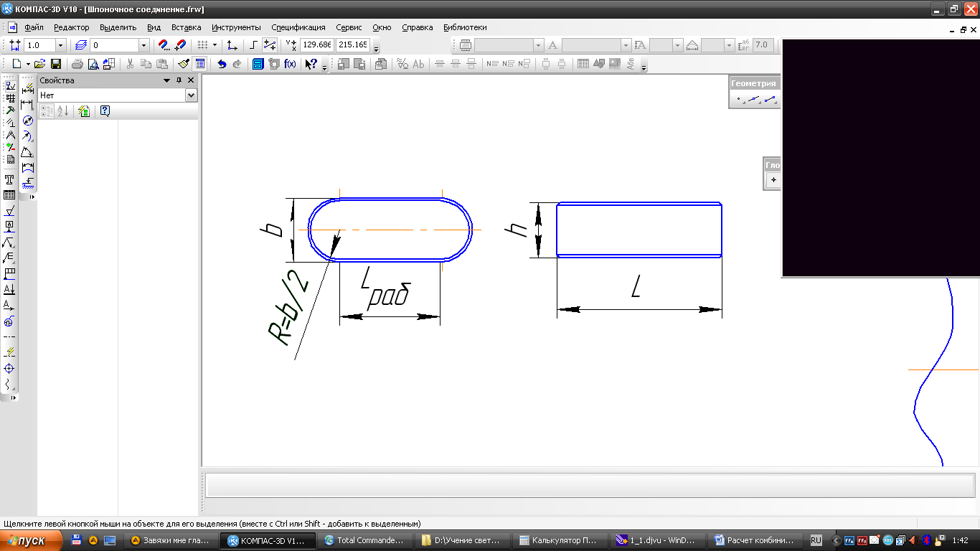Open the document manager blue icon
Screen dimensions: 980x551
tap(258, 64)
